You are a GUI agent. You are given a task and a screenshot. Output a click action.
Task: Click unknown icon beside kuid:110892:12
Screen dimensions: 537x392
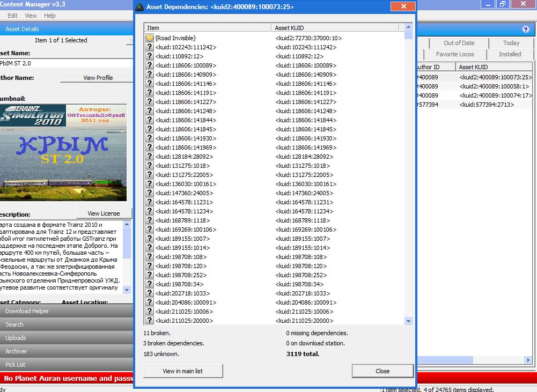pos(149,56)
